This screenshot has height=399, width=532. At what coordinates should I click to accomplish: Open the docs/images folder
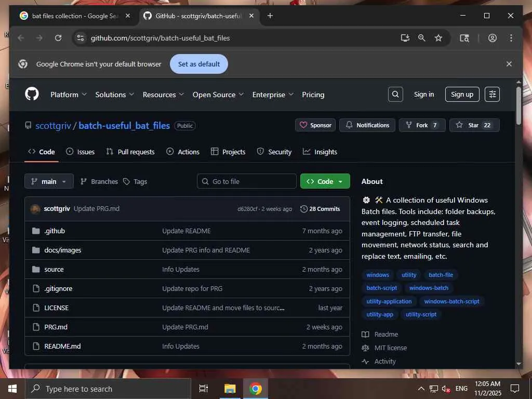(63, 250)
